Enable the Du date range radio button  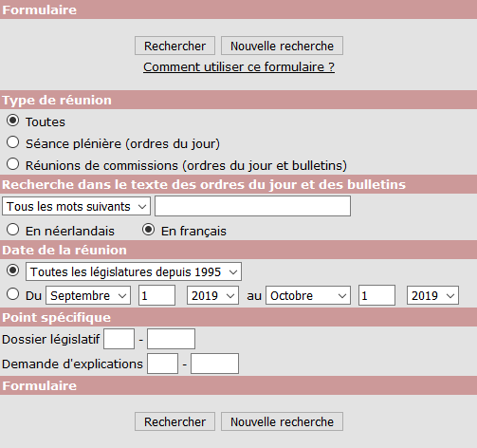click(x=13, y=294)
